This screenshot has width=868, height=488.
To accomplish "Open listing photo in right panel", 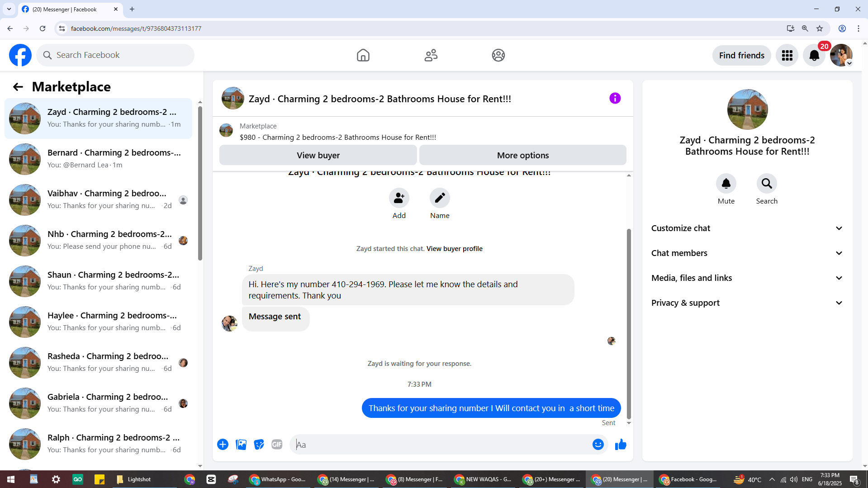I will coord(747,109).
